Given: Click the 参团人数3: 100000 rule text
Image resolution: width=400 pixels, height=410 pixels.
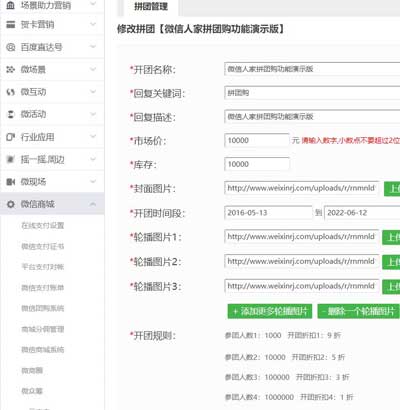Looking at the screenshot, I should [x=257, y=377].
